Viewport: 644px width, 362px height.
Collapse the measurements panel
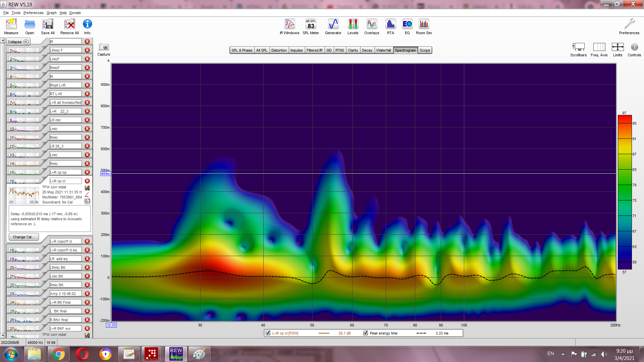(x=18, y=42)
